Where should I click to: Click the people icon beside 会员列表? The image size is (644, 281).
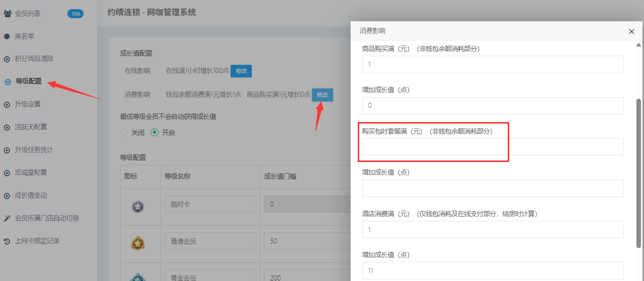(x=7, y=14)
